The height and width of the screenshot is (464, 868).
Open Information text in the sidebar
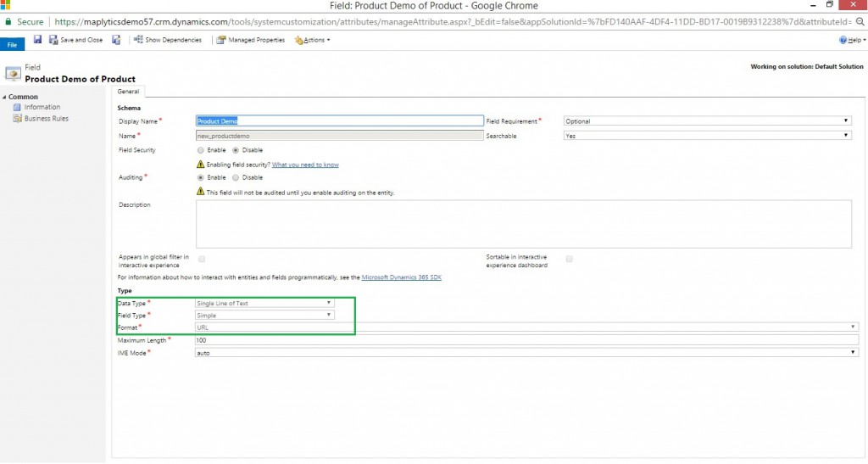click(42, 107)
